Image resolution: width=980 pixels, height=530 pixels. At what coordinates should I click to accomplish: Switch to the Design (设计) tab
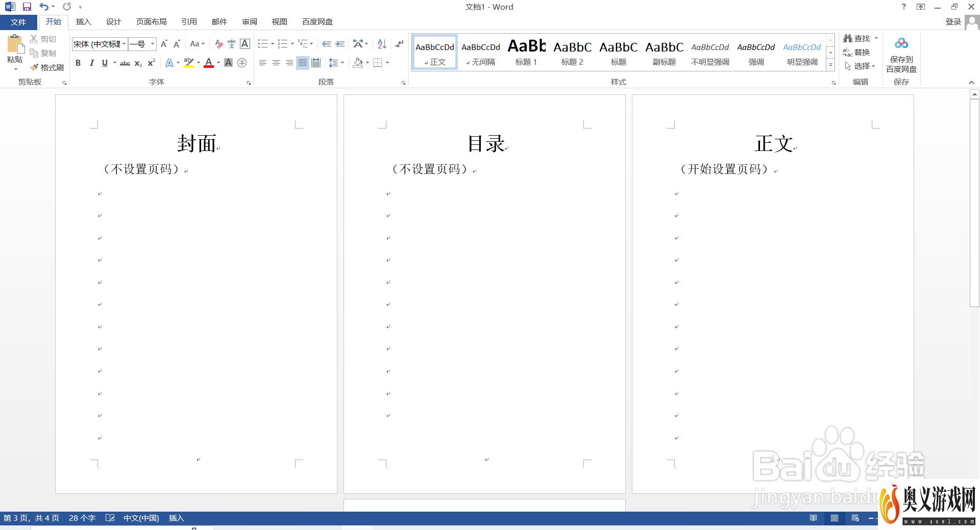(x=113, y=22)
